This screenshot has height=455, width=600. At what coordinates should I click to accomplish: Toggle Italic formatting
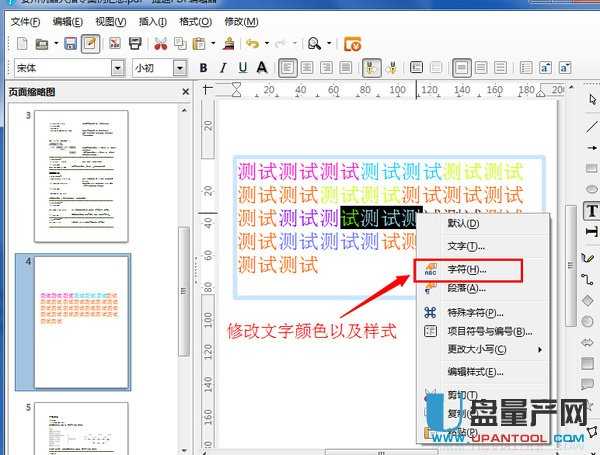(x=222, y=68)
